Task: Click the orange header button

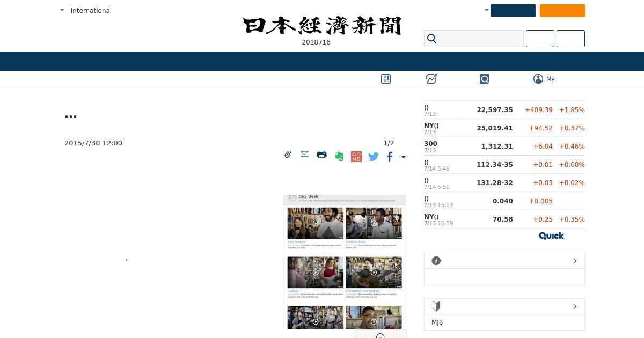Action: [x=562, y=11]
